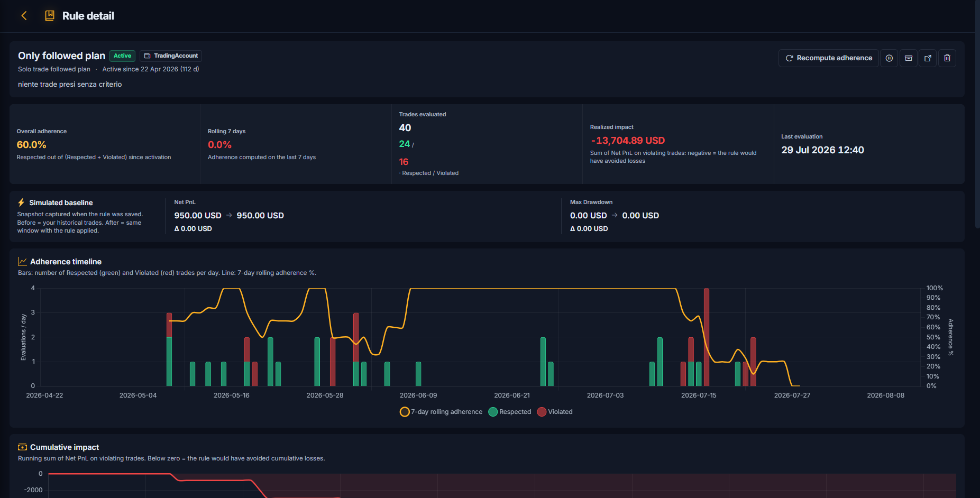Image resolution: width=980 pixels, height=498 pixels.
Task: Click the red Violated count 16
Action: point(404,162)
